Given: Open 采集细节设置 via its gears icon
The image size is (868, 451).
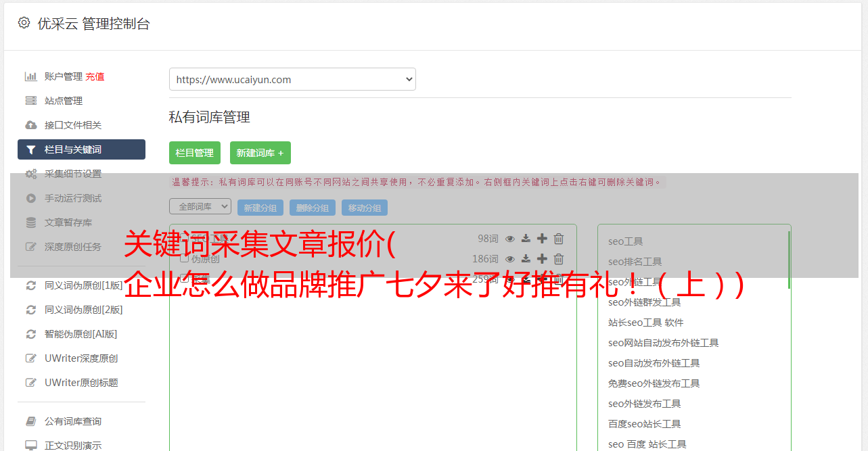Looking at the screenshot, I should pyautogui.click(x=30, y=174).
